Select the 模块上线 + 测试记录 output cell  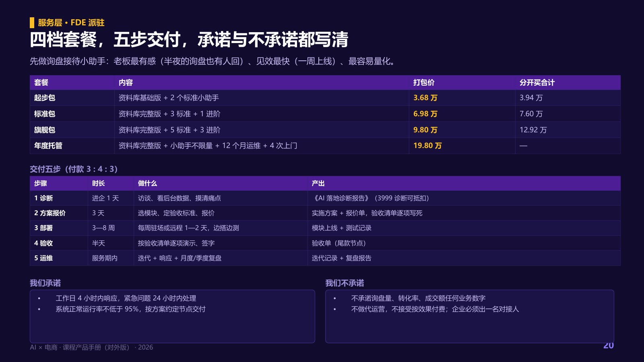(x=464, y=228)
